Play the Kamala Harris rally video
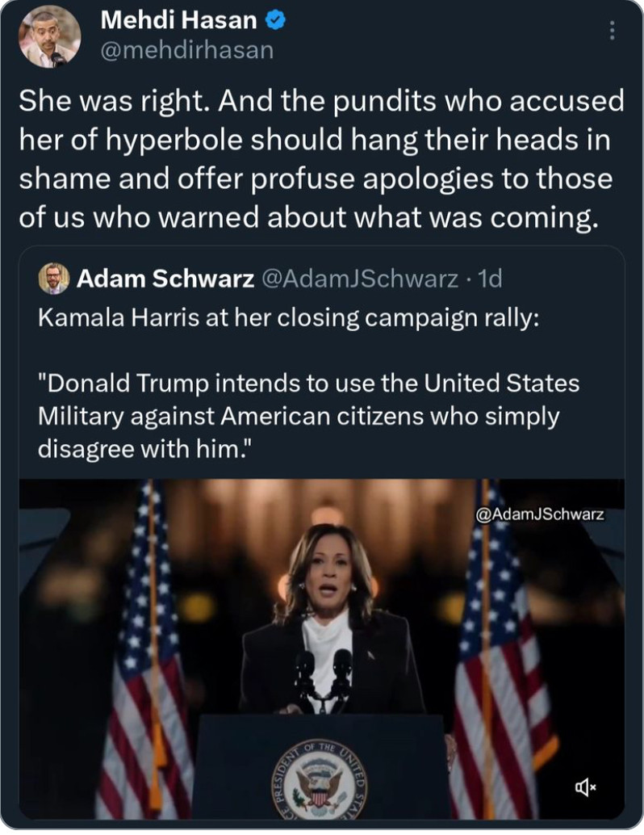The image size is (644, 835). (x=321, y=648)
